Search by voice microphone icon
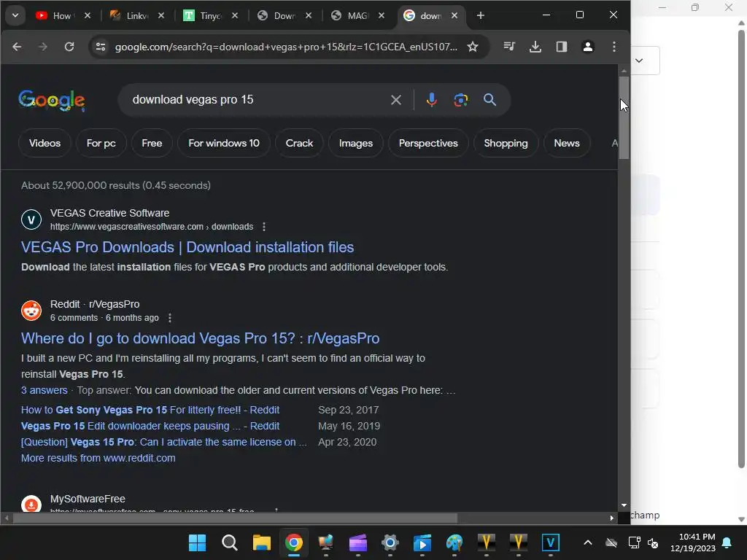Screen dimensions: 747x560 point(432,100)
